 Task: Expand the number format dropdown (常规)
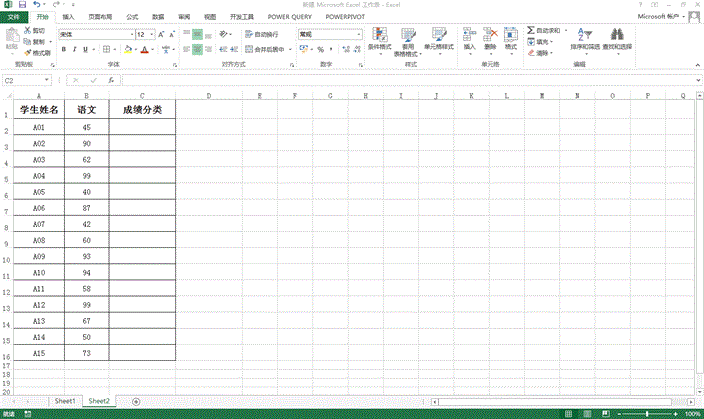pos(358,34)
